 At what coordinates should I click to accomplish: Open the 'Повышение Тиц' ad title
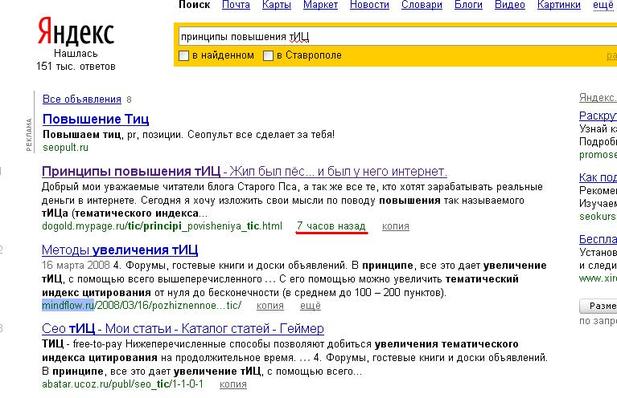96,119
